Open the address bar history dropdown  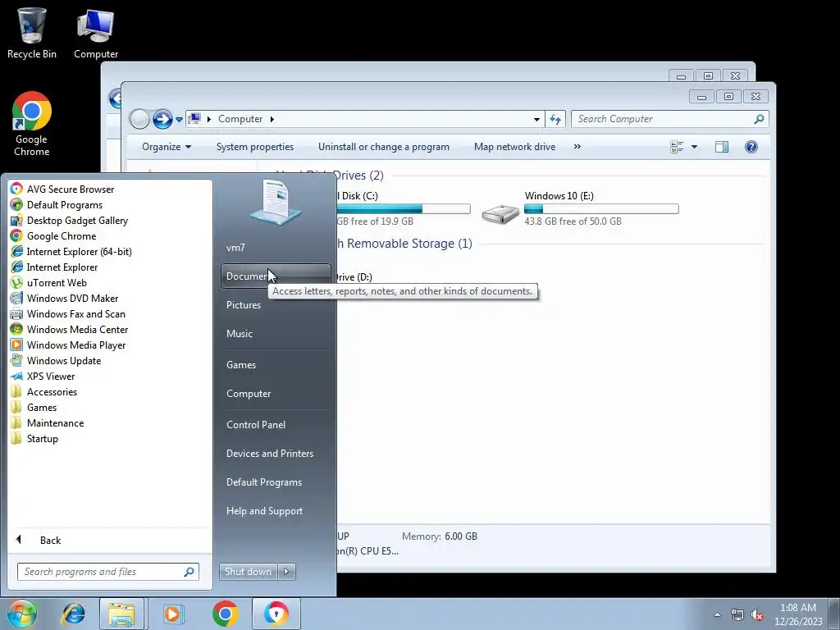point(536,119)
